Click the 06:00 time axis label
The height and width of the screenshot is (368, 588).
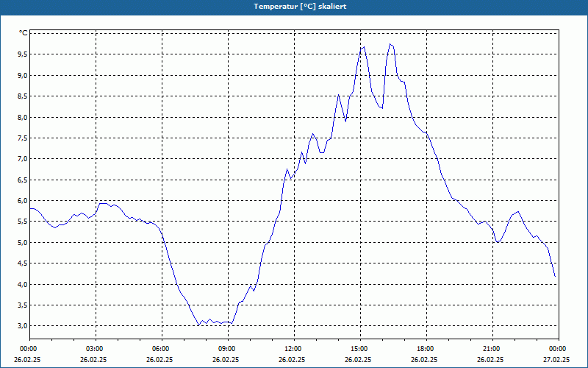[162, 349]
